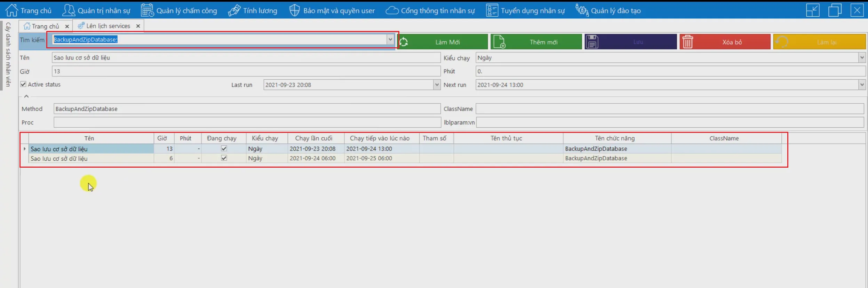Click the Tuyển dụng nhân sự checklist icon
The image size is (868, 288).
tap(492, 10)
